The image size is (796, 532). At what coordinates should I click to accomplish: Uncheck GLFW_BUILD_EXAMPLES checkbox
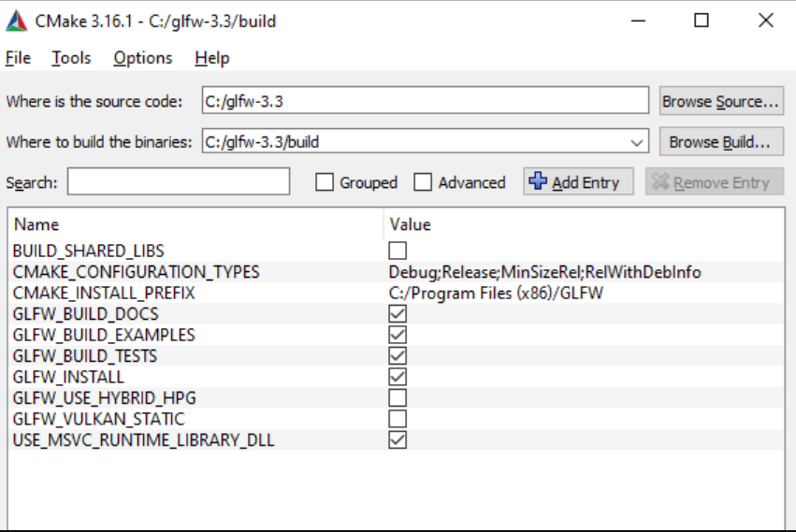point(398,335)
